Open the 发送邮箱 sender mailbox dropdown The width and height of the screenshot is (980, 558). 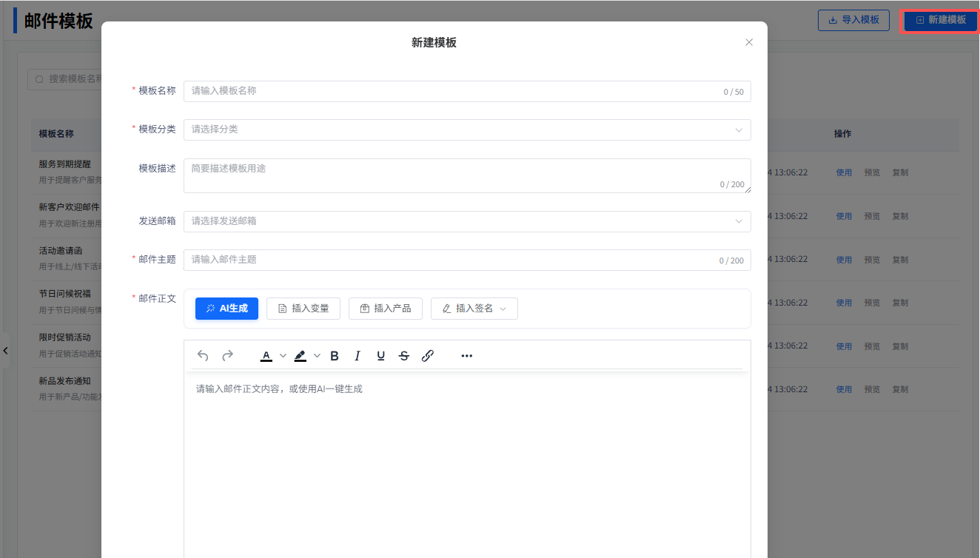click(466, 221)
